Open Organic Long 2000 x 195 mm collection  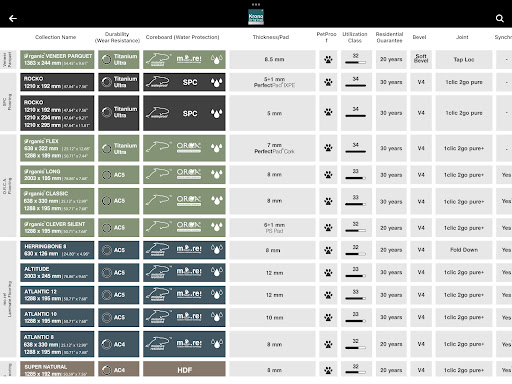(57, 175)
